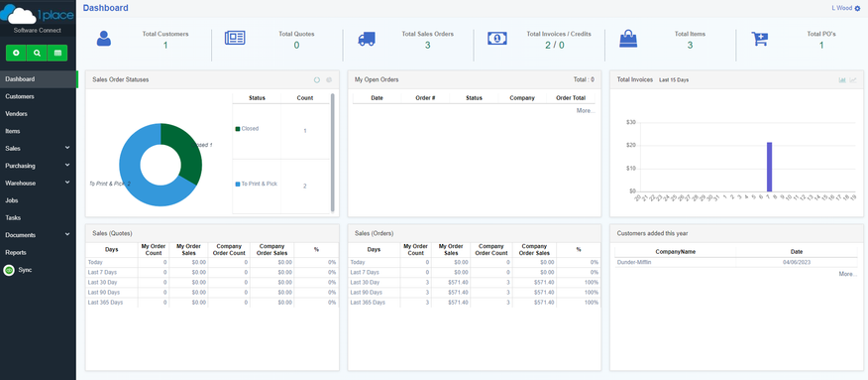Click More link under Customers added this year
This screenshot has height=380, width=868.
[847, 274]
